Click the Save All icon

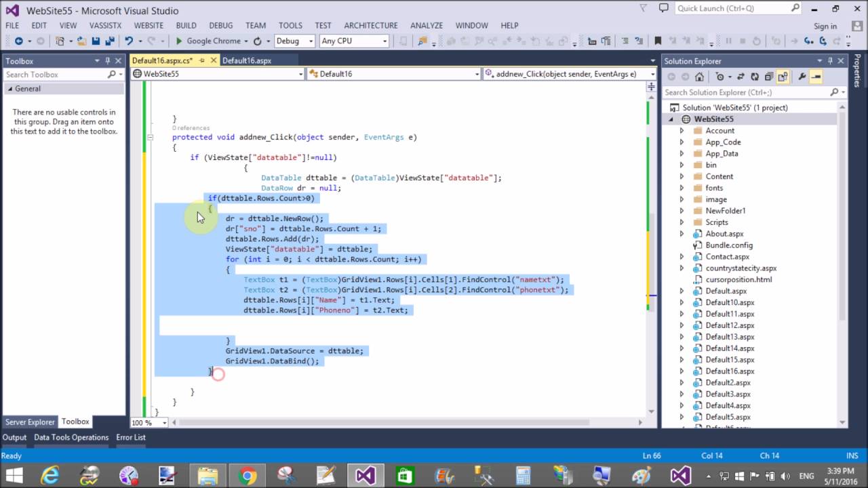click(x=108, y=41)
